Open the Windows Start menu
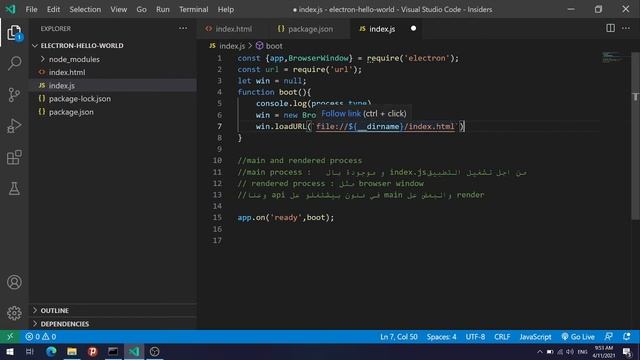The width and height of the screenshot is (640, 360). coord(9,351)
